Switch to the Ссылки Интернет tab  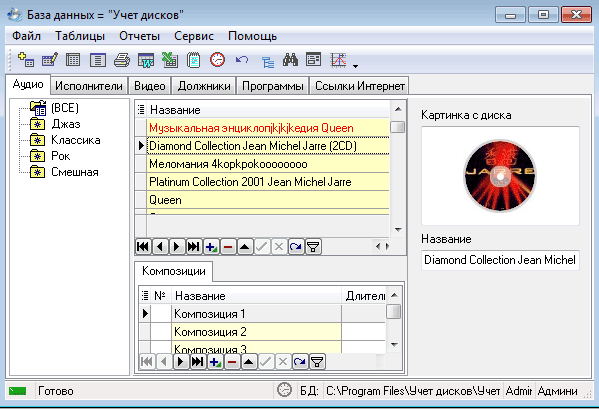point(359,86)
